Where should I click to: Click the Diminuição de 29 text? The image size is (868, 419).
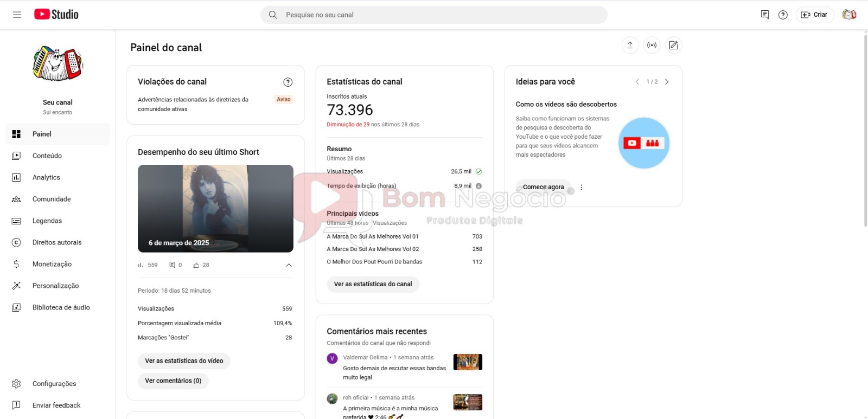[348, 125]
